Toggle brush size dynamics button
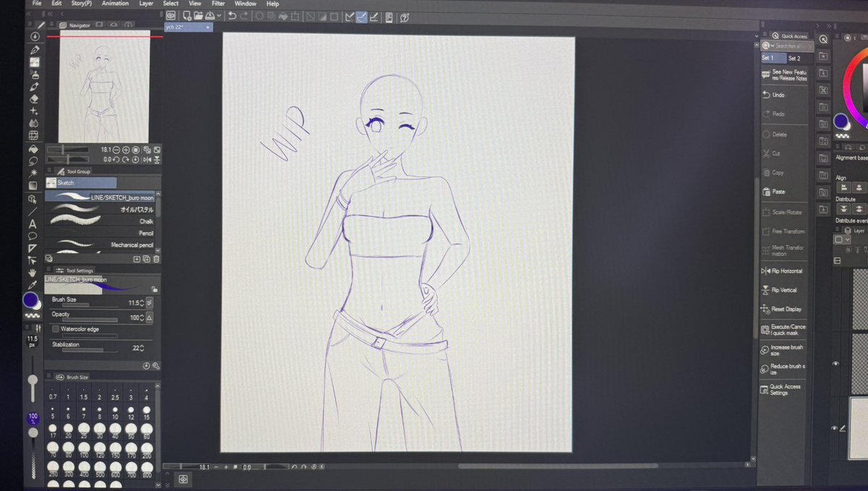 (150, 303)
